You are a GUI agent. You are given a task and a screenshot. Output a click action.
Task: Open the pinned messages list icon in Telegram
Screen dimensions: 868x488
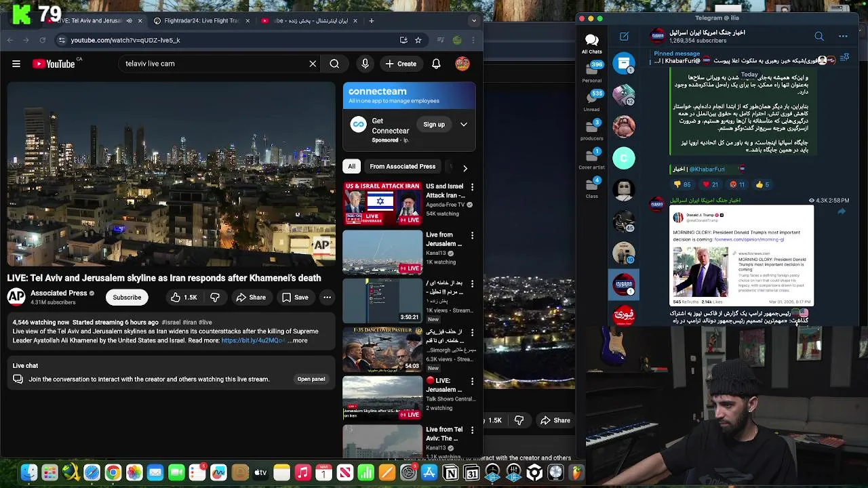tap(844, 58)
